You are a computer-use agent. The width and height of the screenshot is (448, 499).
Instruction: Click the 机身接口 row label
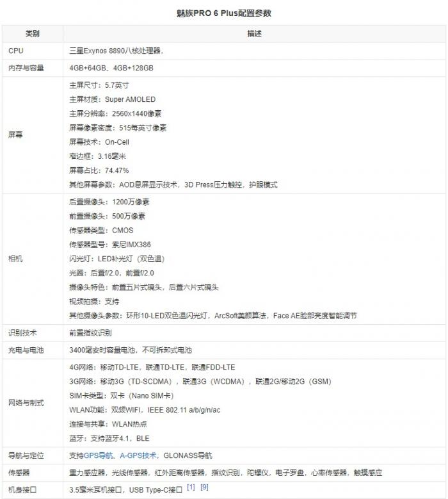pyautogui.click(x=22, y=490)
